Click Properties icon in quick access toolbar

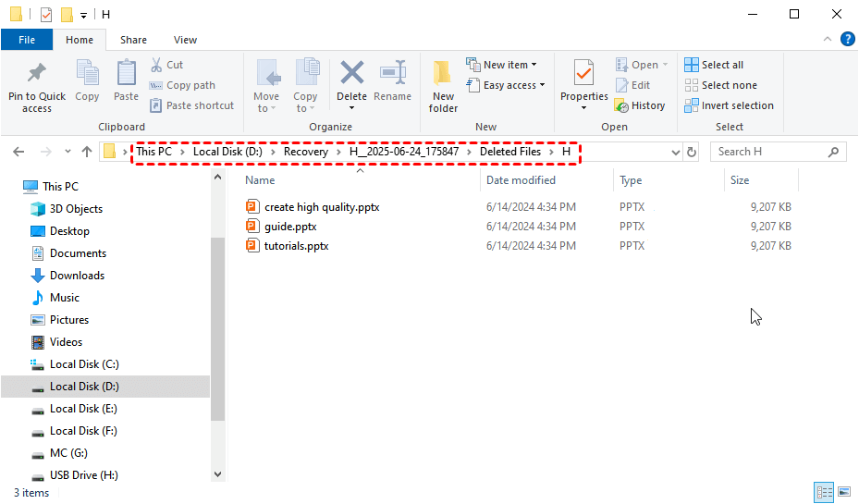[46, 14]
